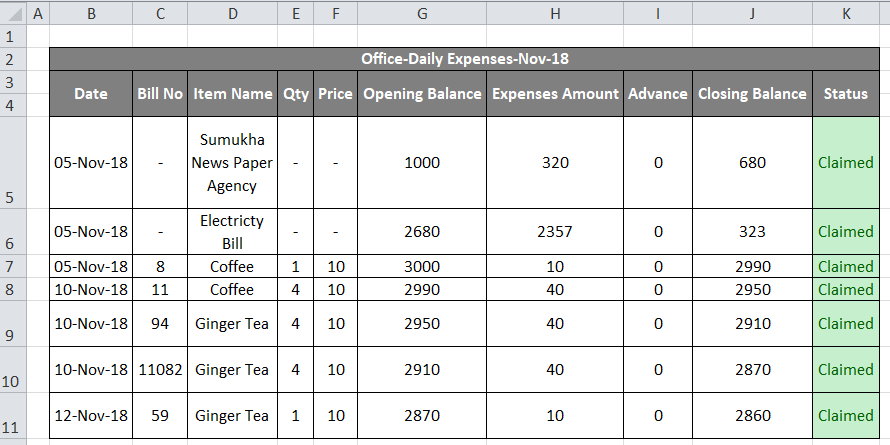Select expenses amount 2357 cell
Image resolution: width=890 pixels, height=445 pixels.
coord(555,232)
